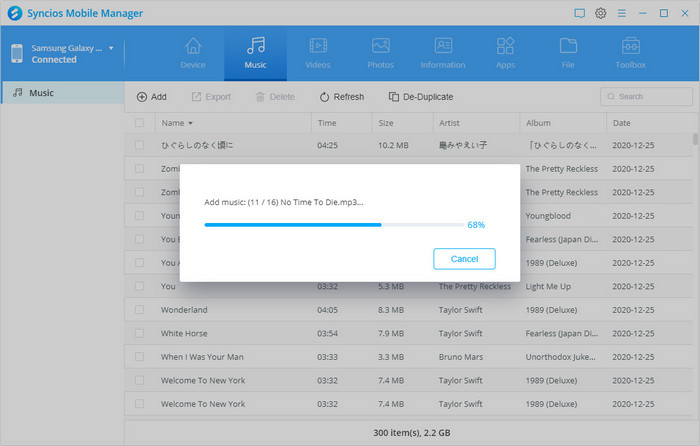The width and height of the screenshot is (700, 446).
Task: Click Bruno Mars artist cell
Action: 461,357
